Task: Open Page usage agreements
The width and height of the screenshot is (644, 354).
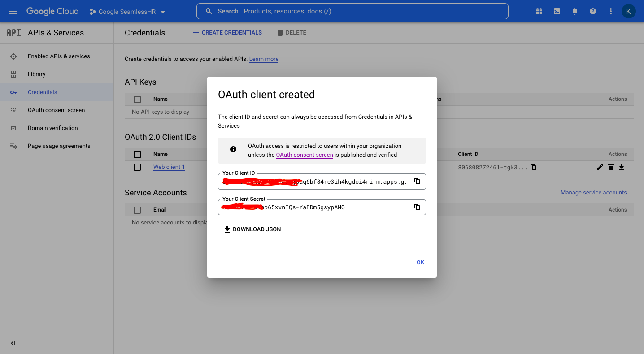Action: [59, 146]
